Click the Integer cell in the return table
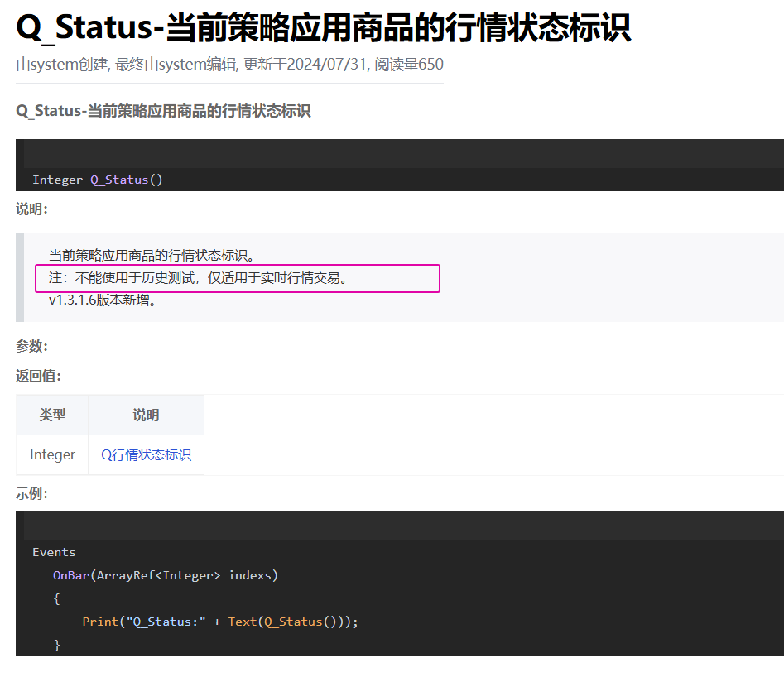 click(52, 454)
